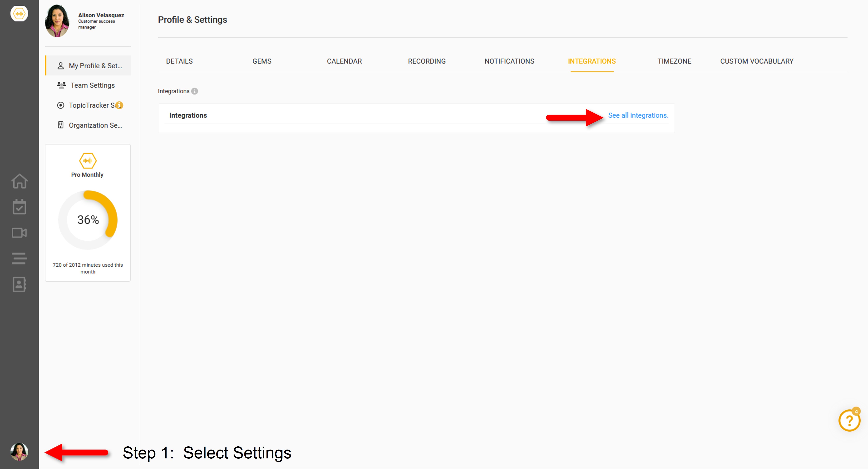The image size is (868, 476).
Task: Select the NOTIFICATIONS tab
Action: pyautogui.click(x=509, y=61)
